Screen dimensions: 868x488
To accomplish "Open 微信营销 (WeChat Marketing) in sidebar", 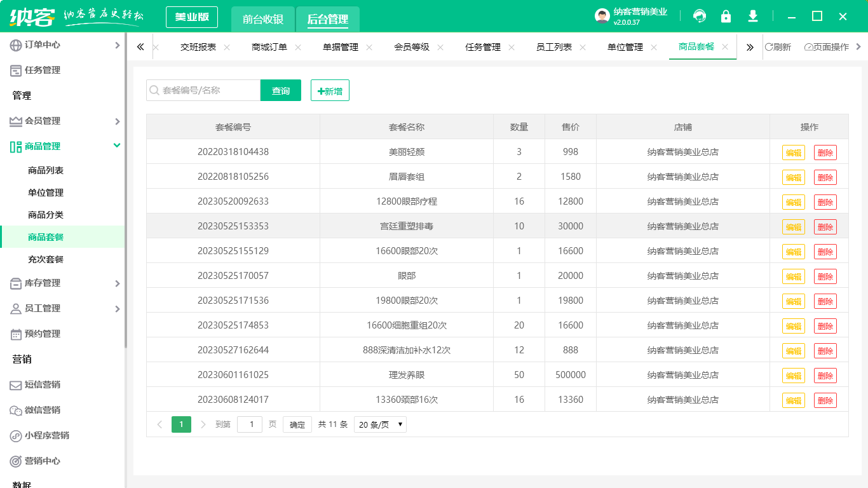I will [x=46, y=410].
